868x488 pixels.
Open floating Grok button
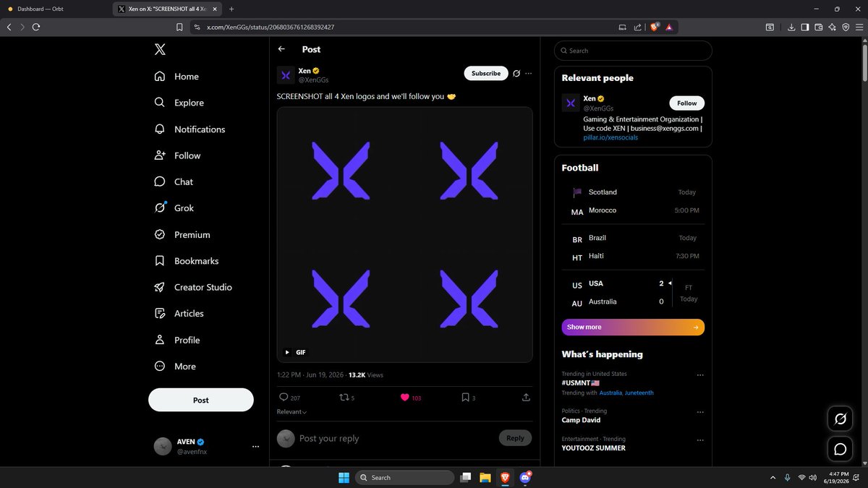(841, 419)
